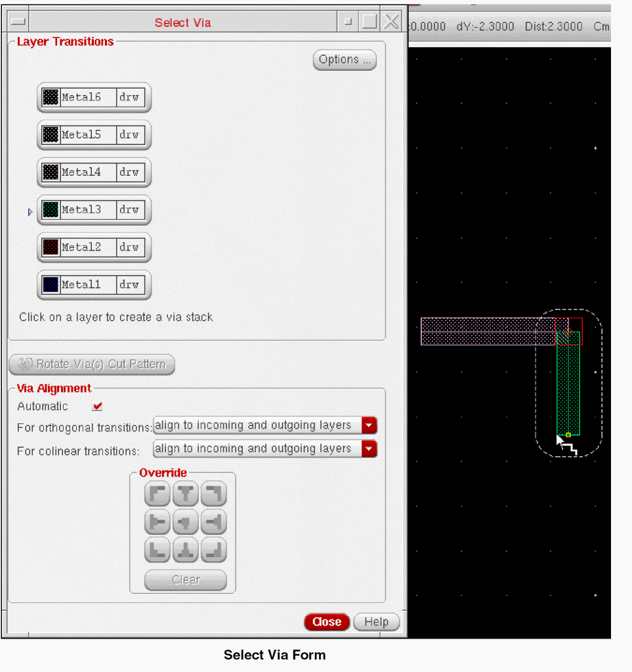Select middle-left override alignment icon
This screenshot has height=672, width=632.
158,522
